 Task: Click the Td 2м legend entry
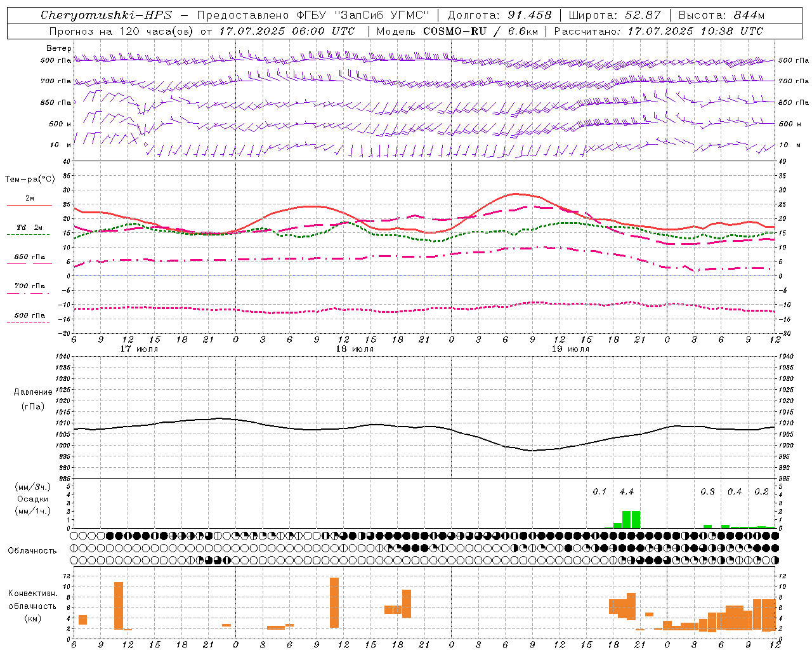click(x=29, y=227)
